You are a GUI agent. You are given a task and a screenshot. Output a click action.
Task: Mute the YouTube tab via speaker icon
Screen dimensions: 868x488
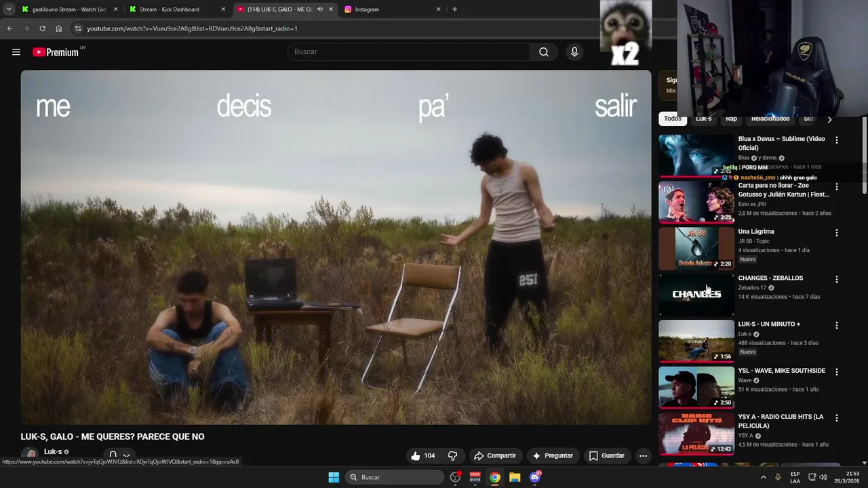[x=319, y=9]
